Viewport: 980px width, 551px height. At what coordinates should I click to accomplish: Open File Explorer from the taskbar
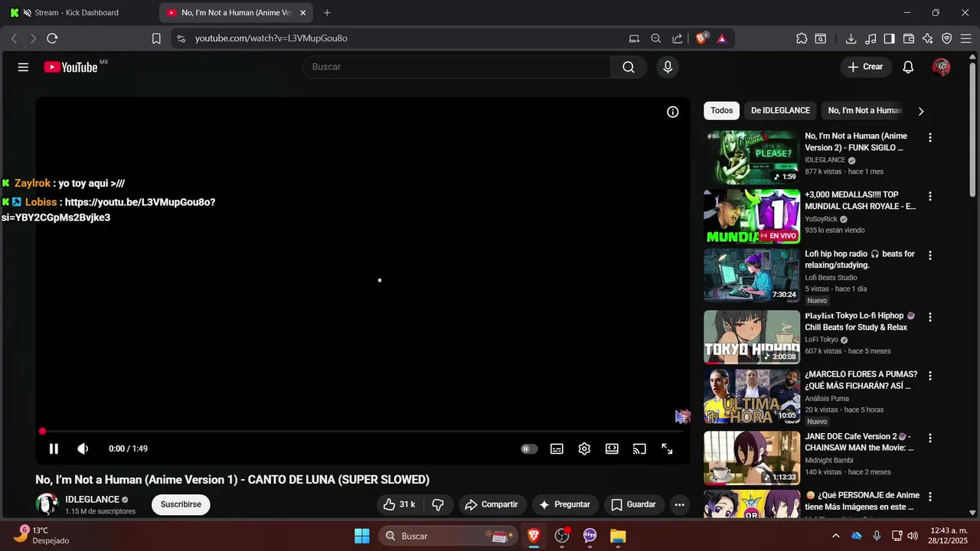pos(618,536)
